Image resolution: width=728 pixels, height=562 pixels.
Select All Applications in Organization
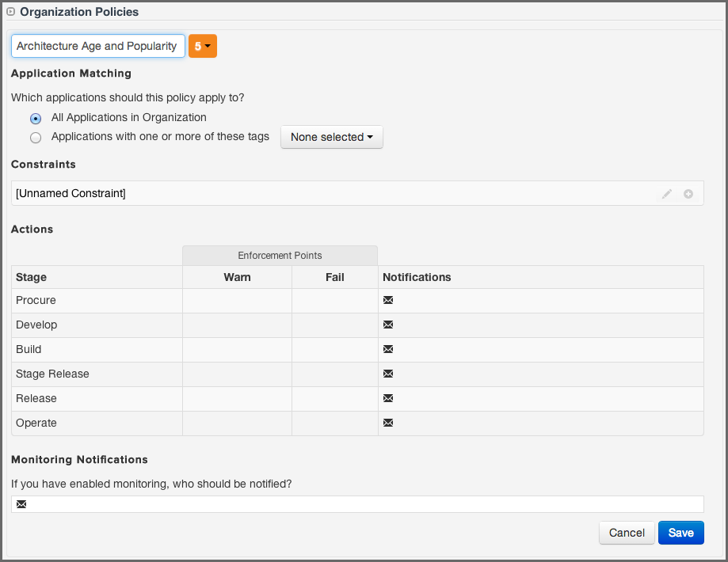pos(35,118)
